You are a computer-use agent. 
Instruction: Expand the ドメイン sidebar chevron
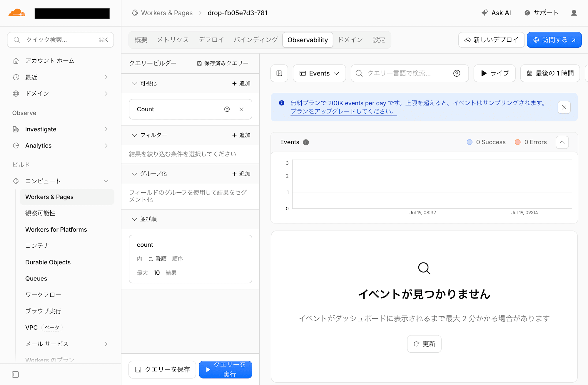[106, 94]
